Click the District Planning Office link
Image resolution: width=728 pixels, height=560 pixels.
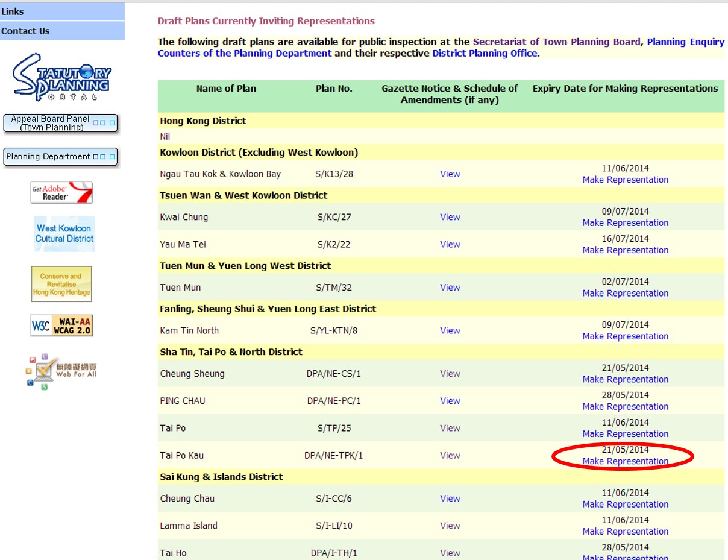484,54
